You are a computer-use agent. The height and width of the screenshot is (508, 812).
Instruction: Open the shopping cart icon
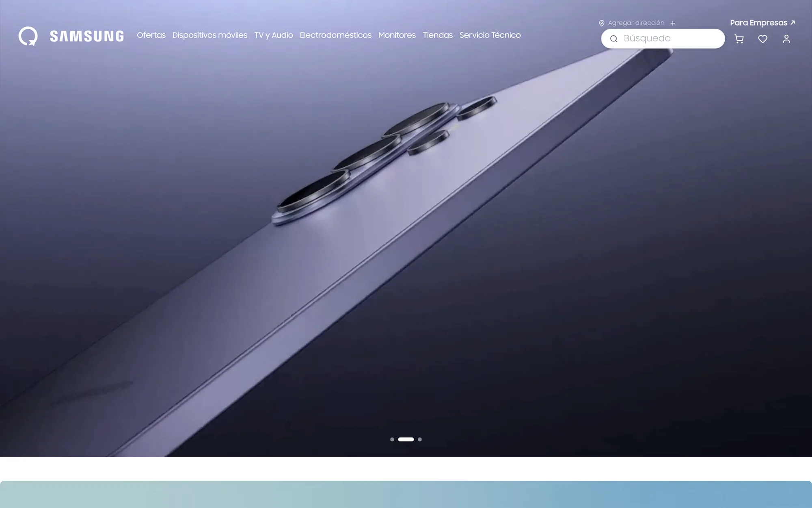pyautogui.click(x=739, y=39)
